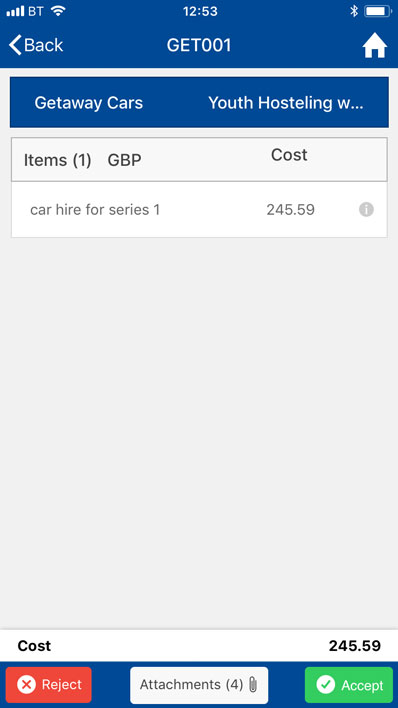This screenshot has width=398, height=708.
Task: Accept the GET001 invoice
Action: point(349,685)
